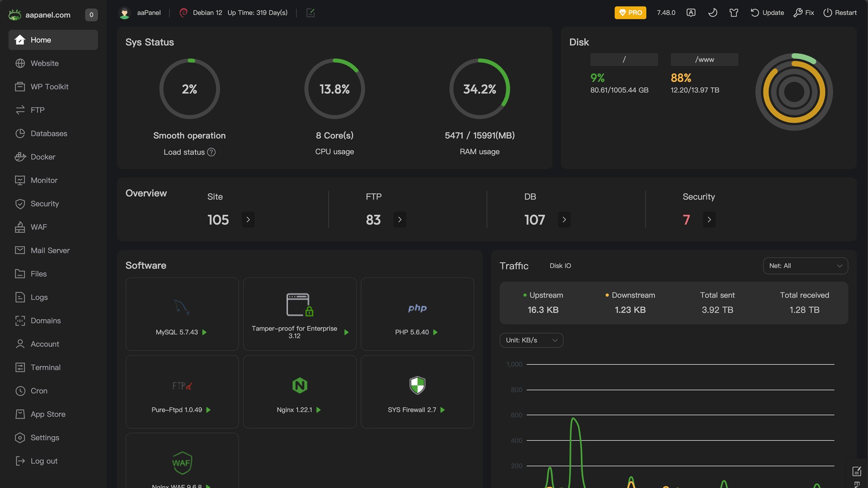Open the Unit: KB/s dropdown
The image size is (868, 488).
(x=532, y=340)
